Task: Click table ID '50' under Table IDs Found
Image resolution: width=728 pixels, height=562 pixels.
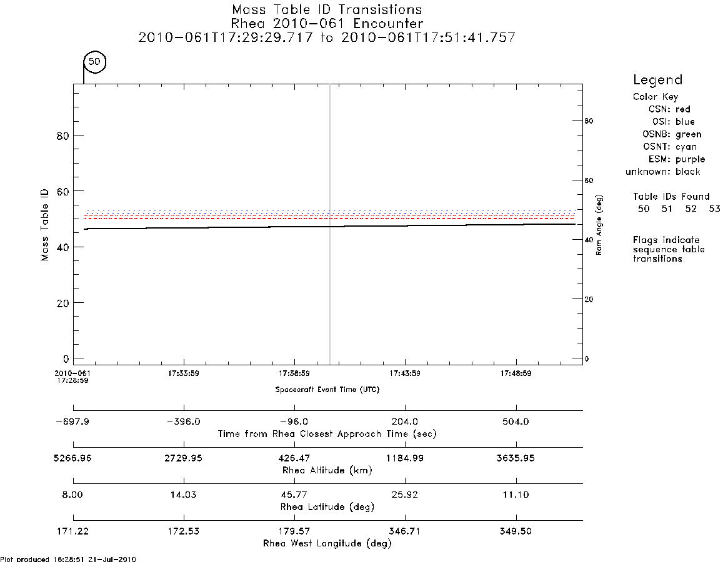Action: (x=644, y=209)
